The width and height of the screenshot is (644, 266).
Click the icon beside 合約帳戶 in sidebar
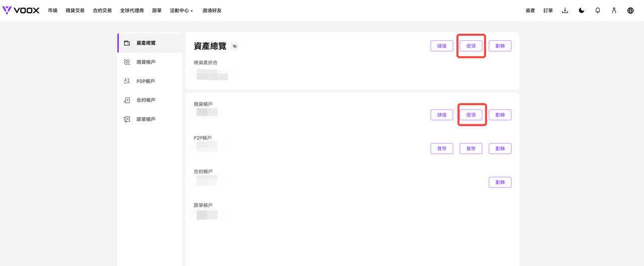pos(127,100)
